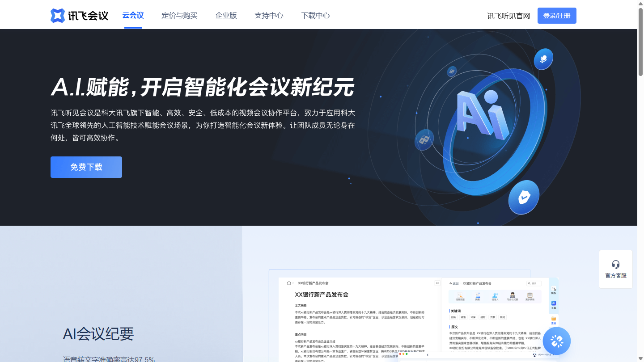The width and height of the screenshot is (644, 362).
Task: Click the text 语音转文字准确率高达97.5%
Action: coord(109,359)
